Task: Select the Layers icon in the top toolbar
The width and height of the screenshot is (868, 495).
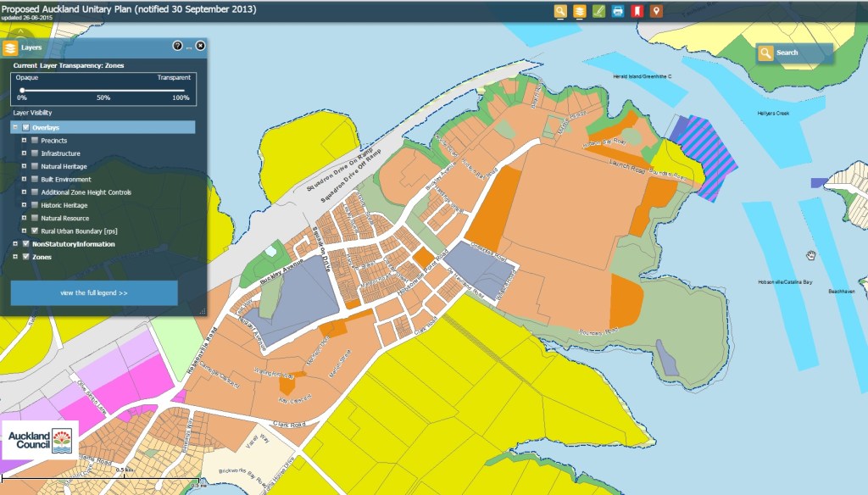Action: (580, 10)
